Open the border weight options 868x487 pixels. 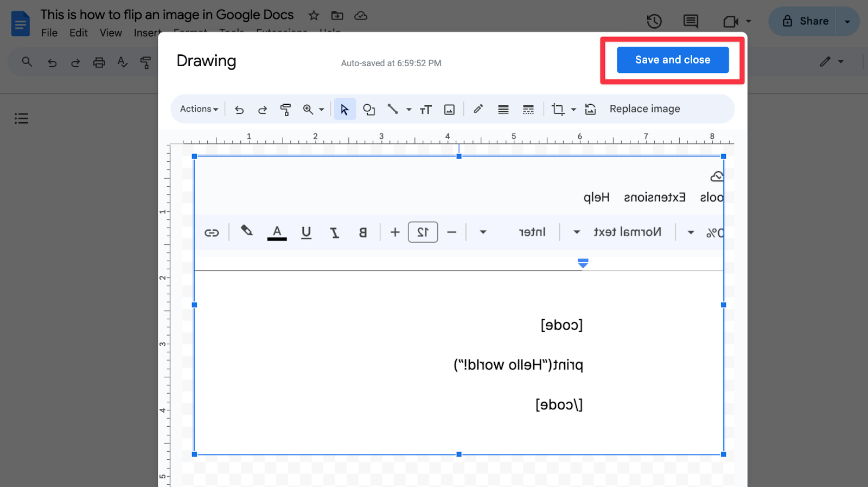(x=503, y=110)
